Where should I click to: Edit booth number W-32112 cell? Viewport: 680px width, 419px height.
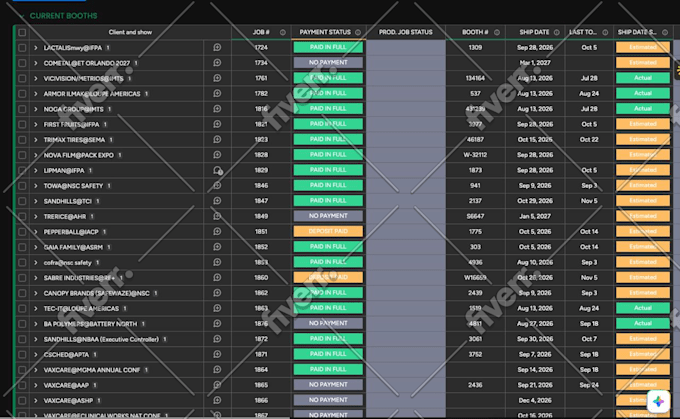coord(475,155)
